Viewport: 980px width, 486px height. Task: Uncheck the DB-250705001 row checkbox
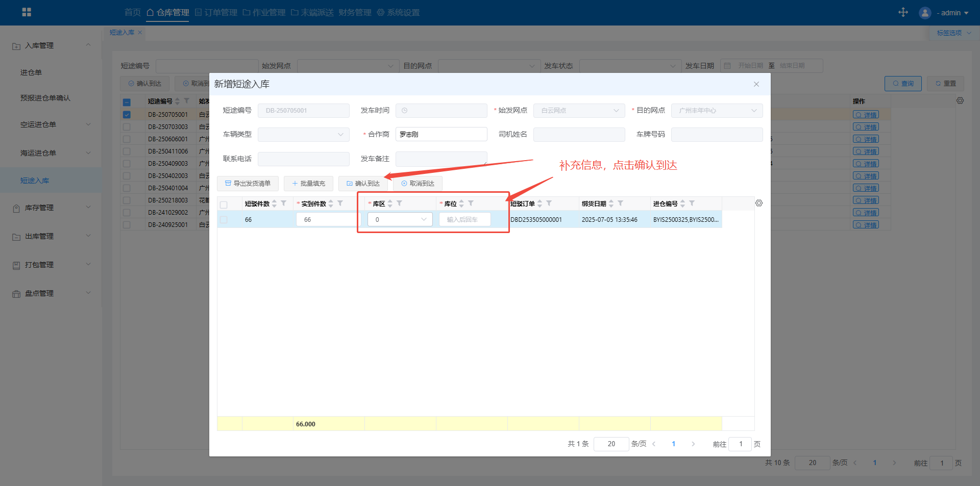click(127, 115)
